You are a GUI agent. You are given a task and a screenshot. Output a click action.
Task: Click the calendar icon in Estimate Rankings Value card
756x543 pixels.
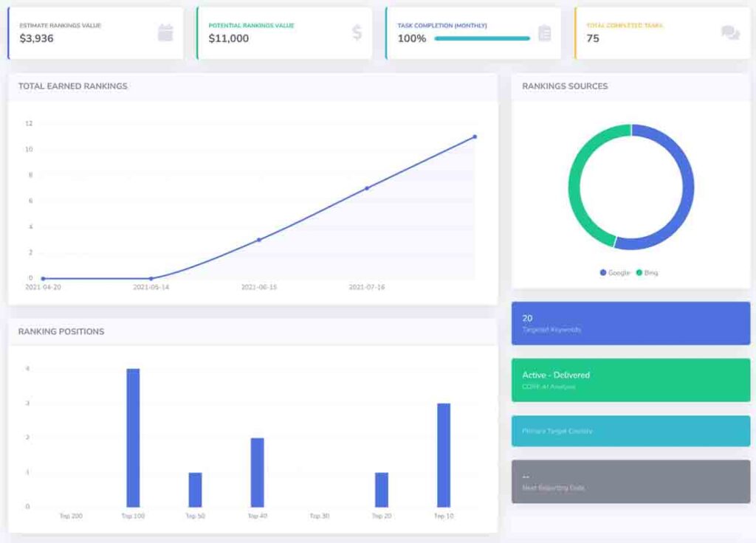click(165, 32)
